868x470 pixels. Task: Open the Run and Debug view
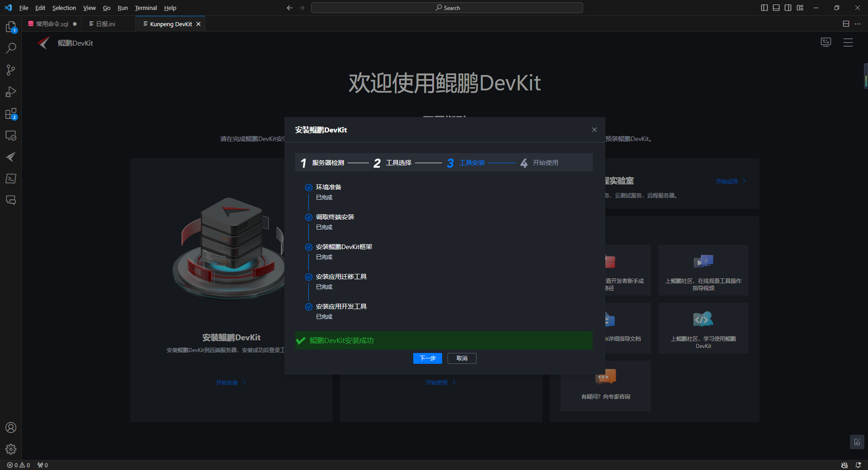click(x=11, y=92)
